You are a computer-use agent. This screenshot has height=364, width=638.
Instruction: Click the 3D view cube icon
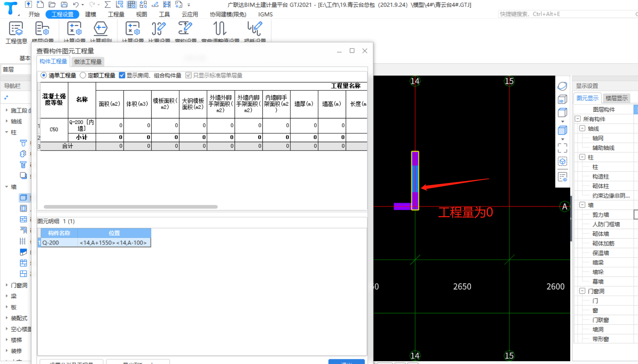(562, 99)
